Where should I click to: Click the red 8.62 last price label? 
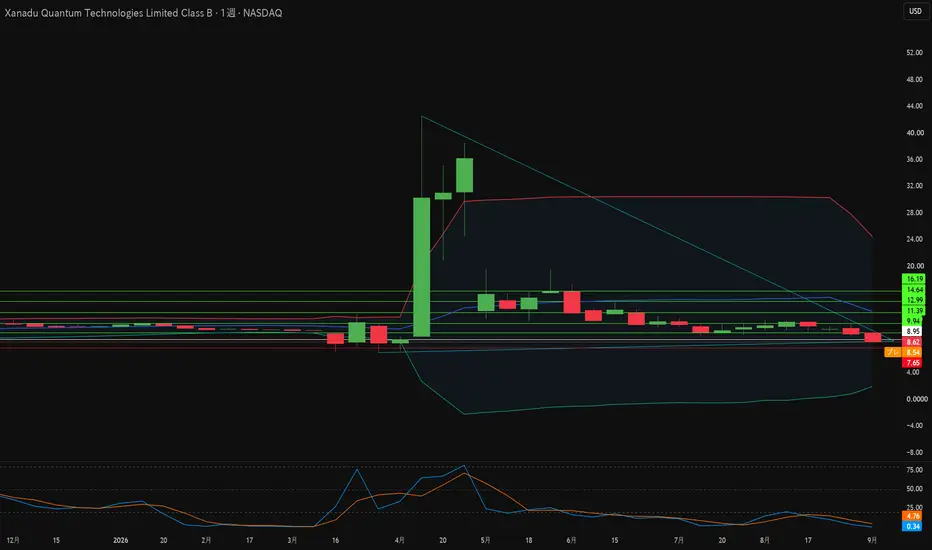(912, 342)
